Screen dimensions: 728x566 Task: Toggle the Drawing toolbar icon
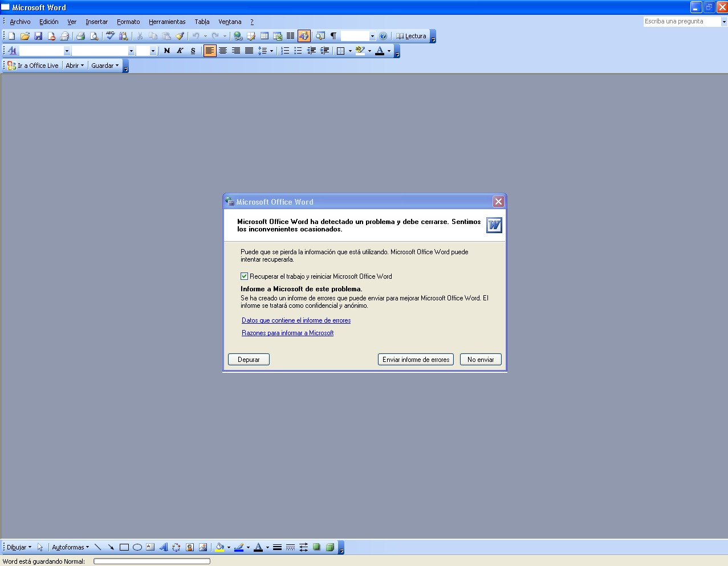click(x=304, y=36)
